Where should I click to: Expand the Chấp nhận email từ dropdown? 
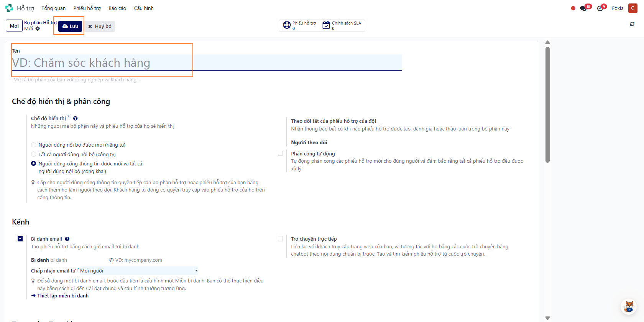click(139, 271)
